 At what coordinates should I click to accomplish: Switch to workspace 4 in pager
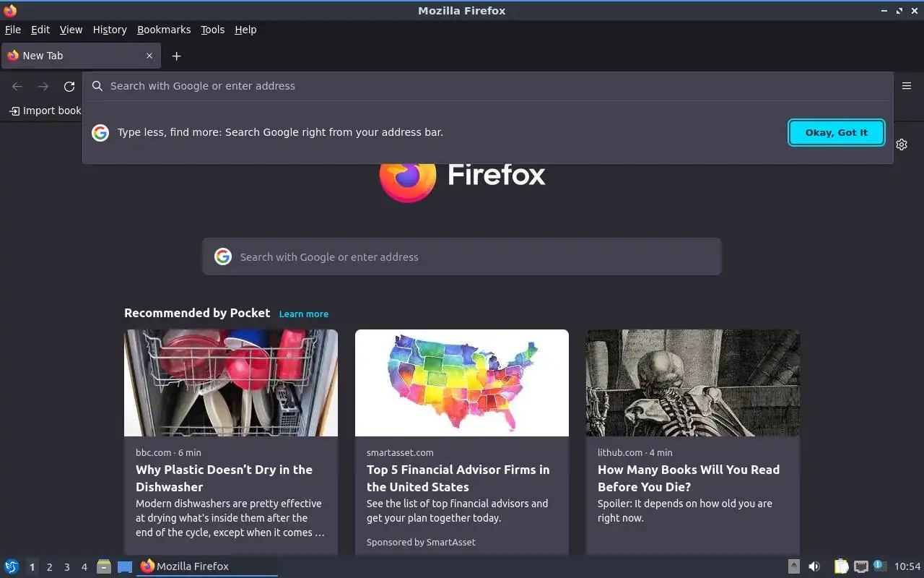point(84,567)
